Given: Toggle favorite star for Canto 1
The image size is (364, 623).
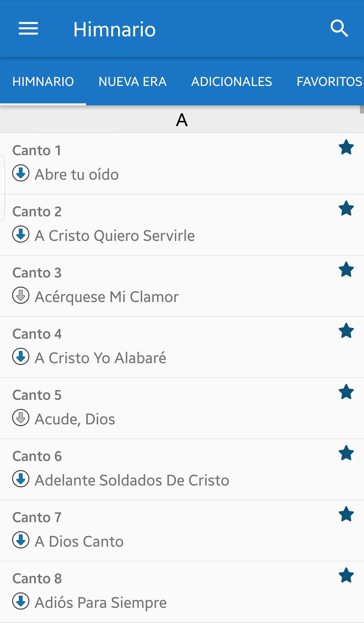Looking at the screenshot, I should pyautogui.click(x=346, y=147).
